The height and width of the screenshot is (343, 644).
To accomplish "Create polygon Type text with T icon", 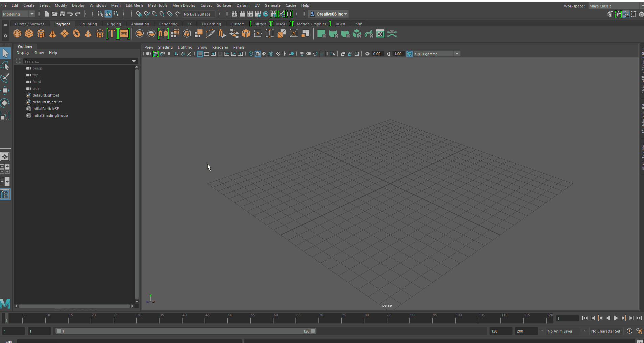I will pyautogui.click(x=112, y=33).
